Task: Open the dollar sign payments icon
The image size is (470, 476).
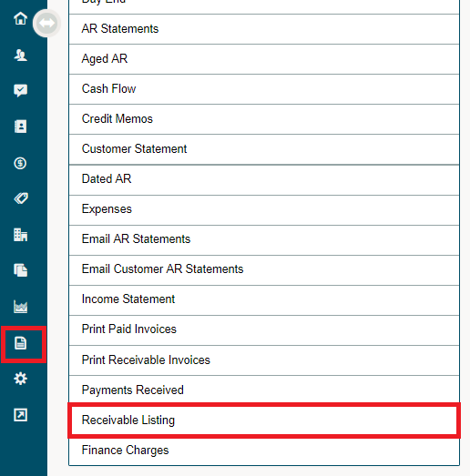Action: pyautogui.click(x=20, y=163)
